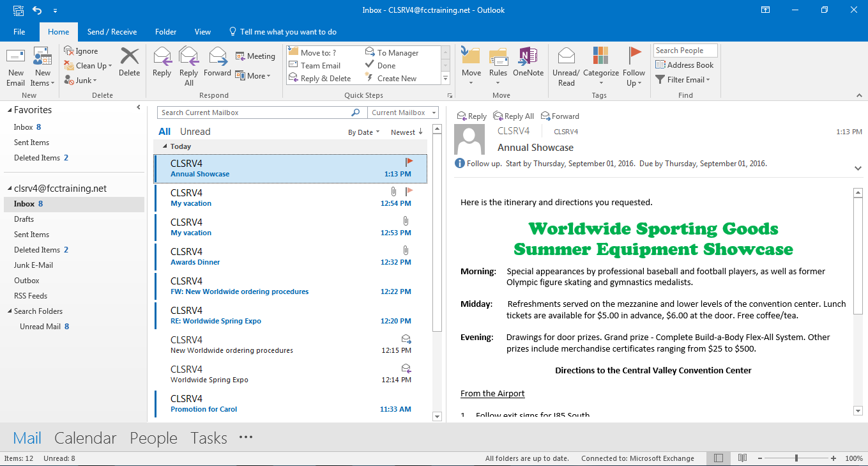The image size is (868, 466).
Task: Click Reply in the reading pane
Action: pos(471,116)
